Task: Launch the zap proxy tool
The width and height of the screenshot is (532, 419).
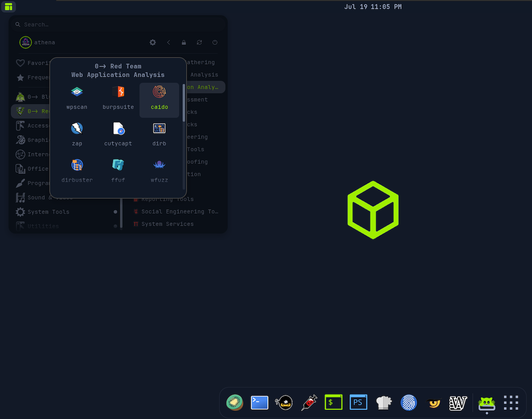Action: 77,133
